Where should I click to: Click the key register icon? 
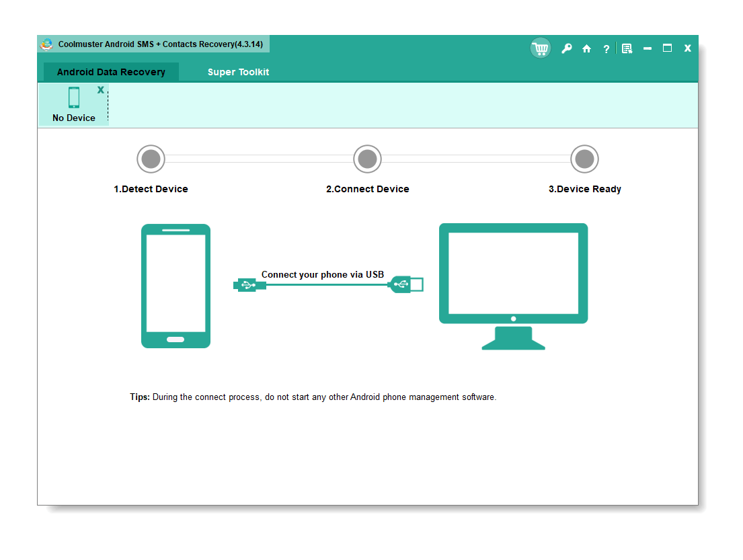[566, 48]
